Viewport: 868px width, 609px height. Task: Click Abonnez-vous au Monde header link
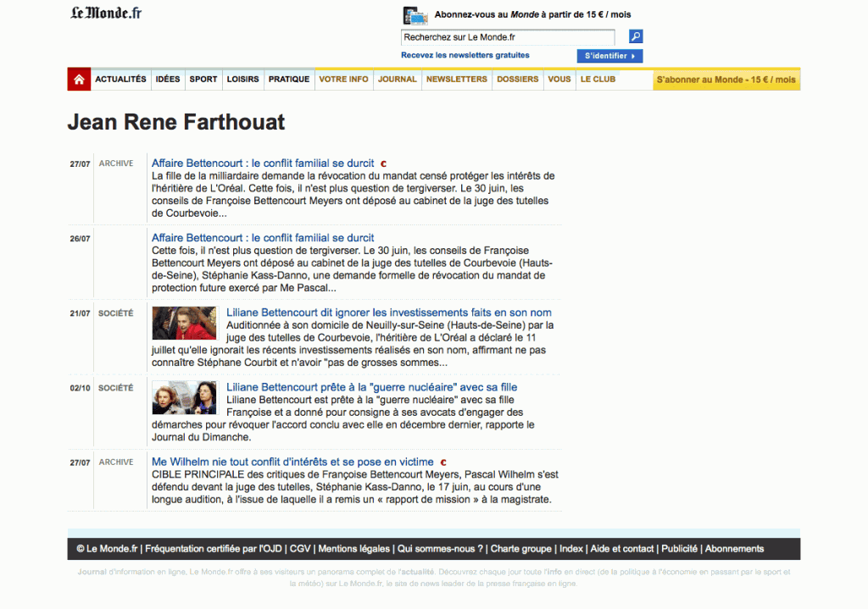click(x=532, y=14)
